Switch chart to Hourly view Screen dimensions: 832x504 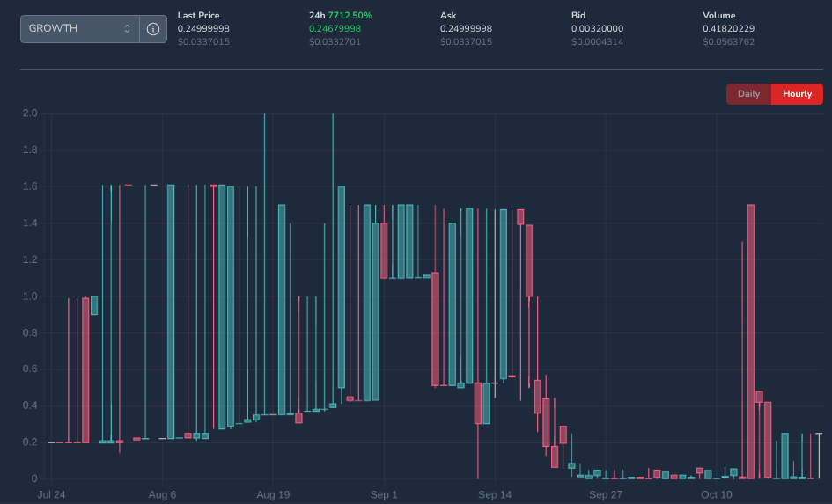(797, 94)
